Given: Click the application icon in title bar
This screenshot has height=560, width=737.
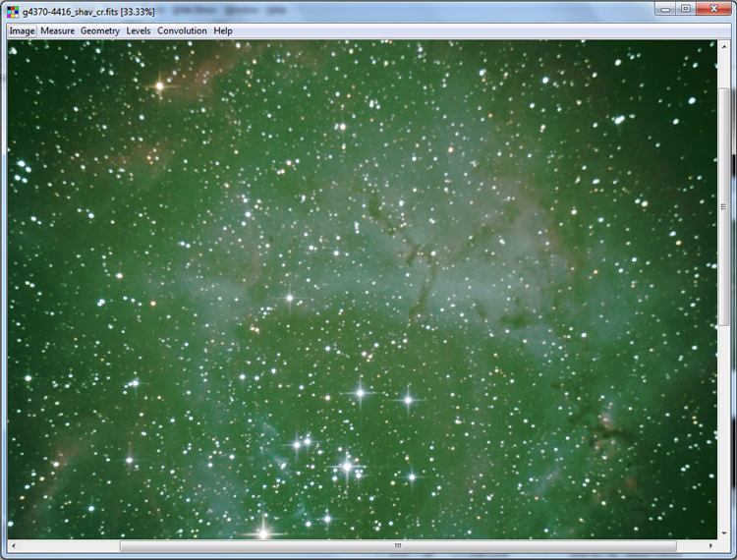Looking at the screenshot, I should pos(13,11).
